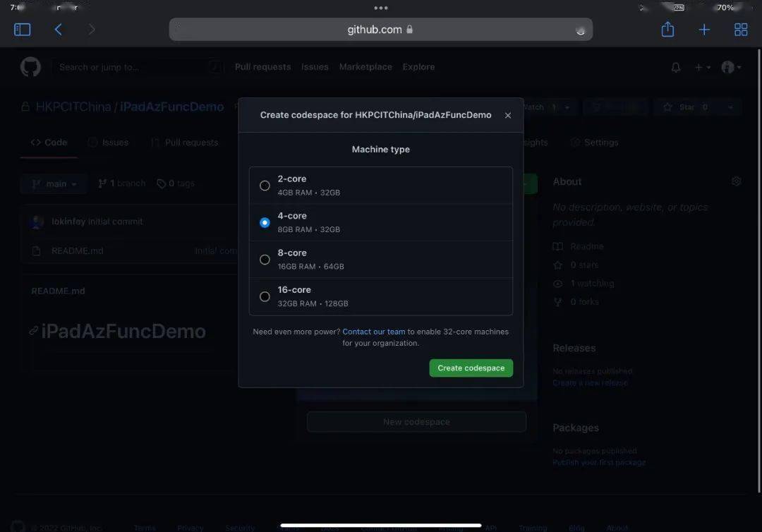762x532 pixels.
Task: Open a new Safari tab
Action: coord(704,29)
